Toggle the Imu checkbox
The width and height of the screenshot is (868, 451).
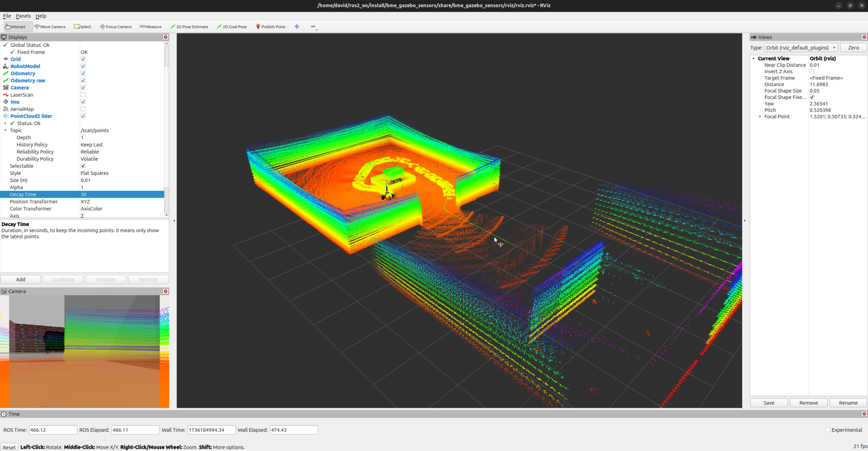[x=83, y=102]
